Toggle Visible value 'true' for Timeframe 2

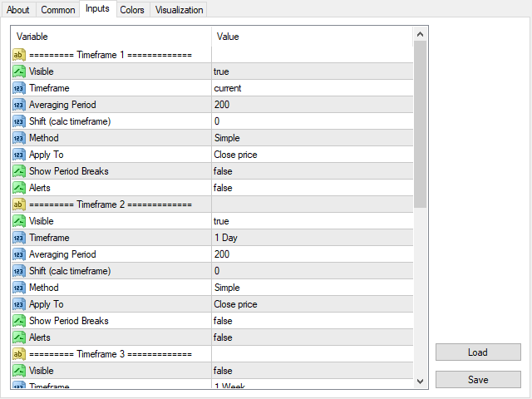click(313, 221)
